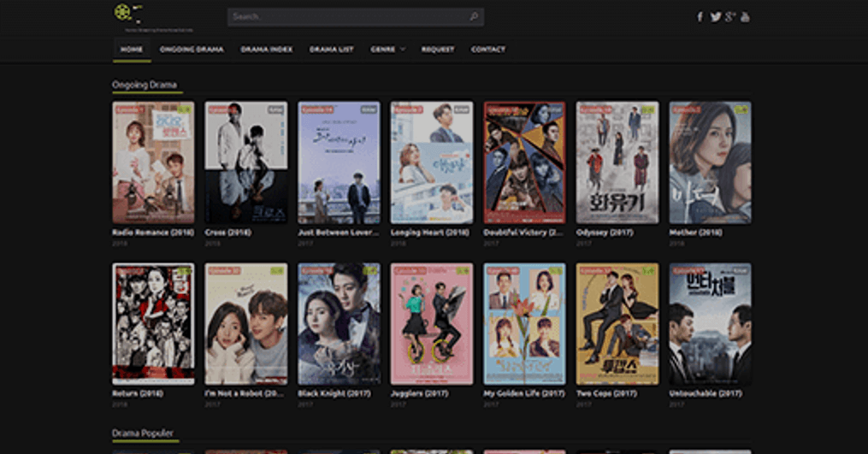Click the episode badge on Untouchable poster
The image size is (868, 454).
pyautogui.click(x=688, y=271)
